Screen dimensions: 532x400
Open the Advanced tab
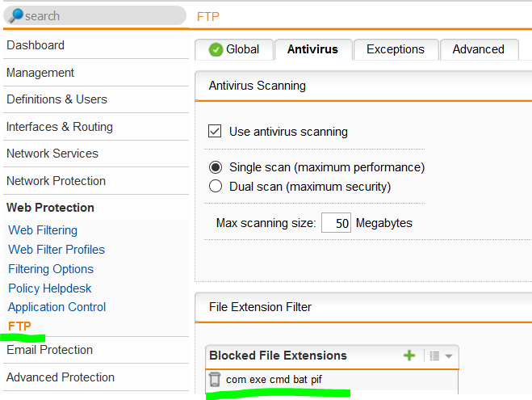(479, 49)
